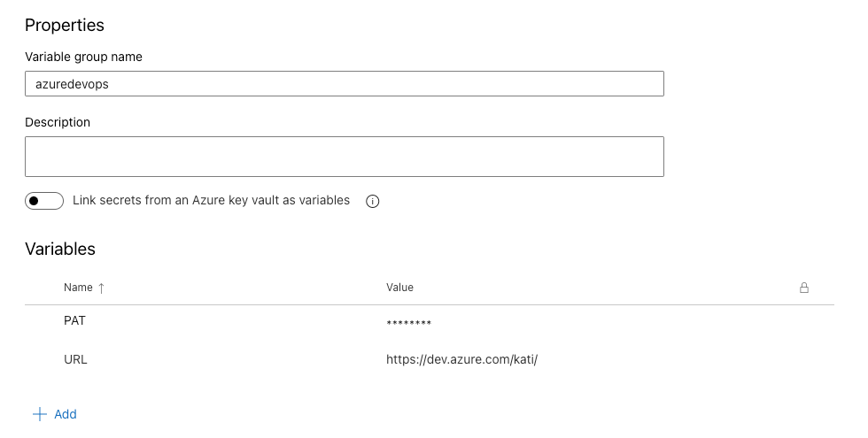Toggle Link secrets from Azure key vault switch

(x=44, y=201)
